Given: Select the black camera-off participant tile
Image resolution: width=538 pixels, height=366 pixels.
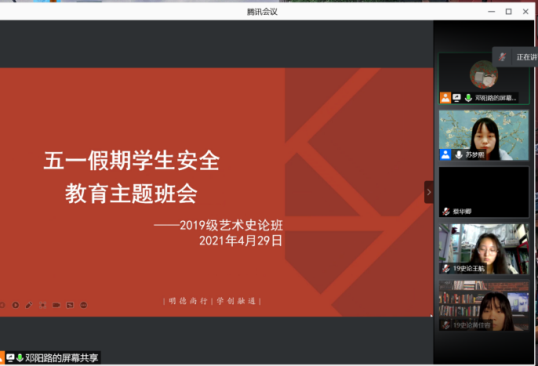Looking at the screenshot, I should tap(483, 192).
